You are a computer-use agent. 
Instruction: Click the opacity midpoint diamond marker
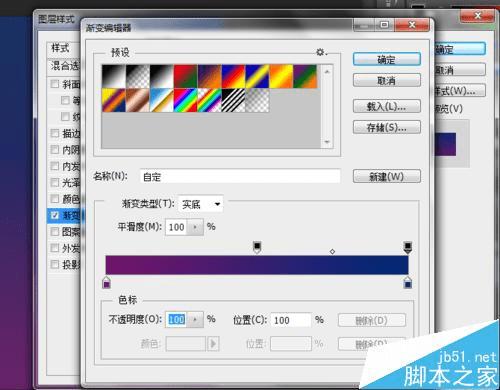click(x=332, y=252)
